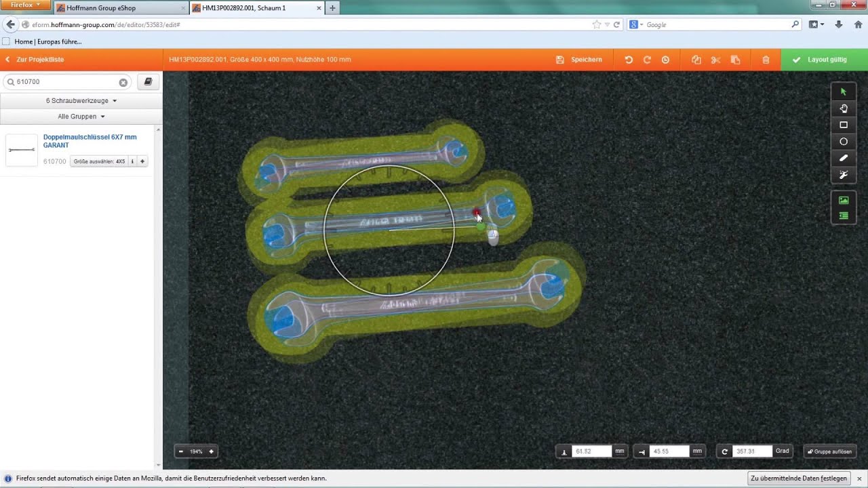Open the Alle Gruppen dropdown

pos(81,117)
